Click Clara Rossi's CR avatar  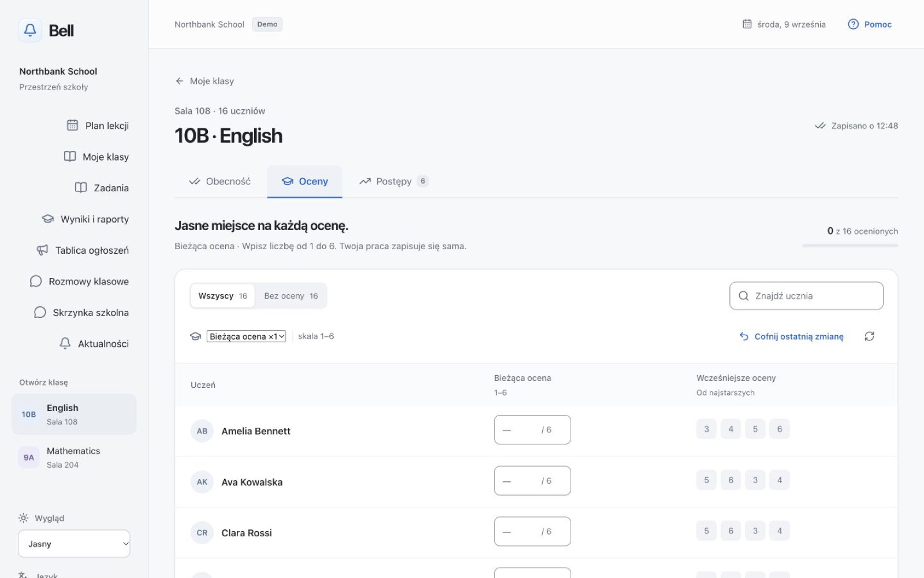pos(202,533)
